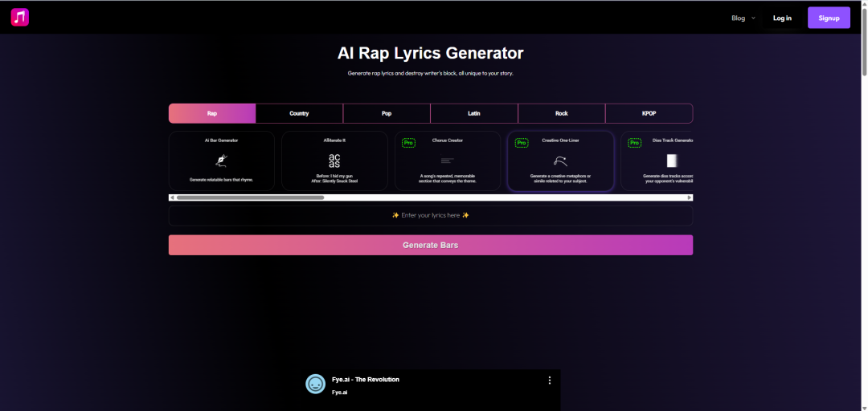Image resolution: width=868 pixels, height=411 pixels.
Task: Switch to the Rock genre tab
Action: (561, 113)
